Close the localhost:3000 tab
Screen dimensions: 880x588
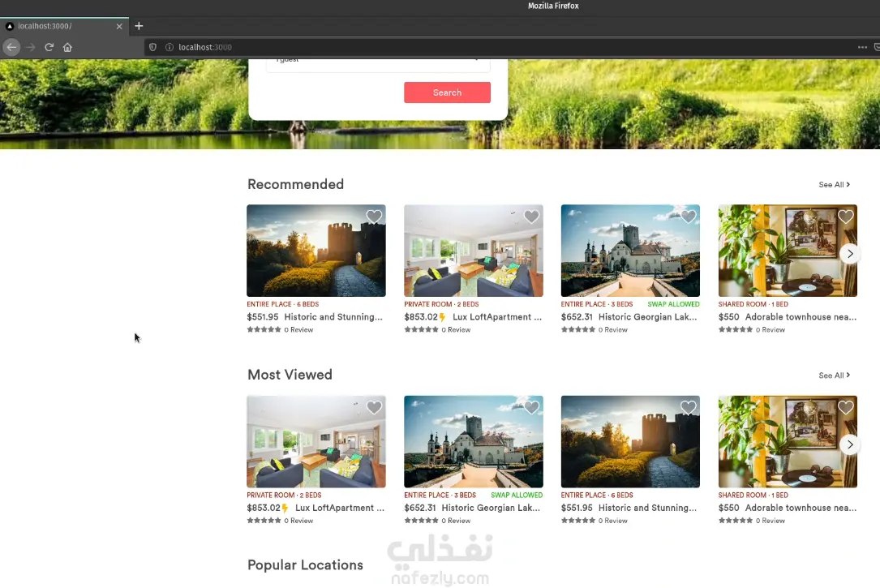(x=119, y=27)
